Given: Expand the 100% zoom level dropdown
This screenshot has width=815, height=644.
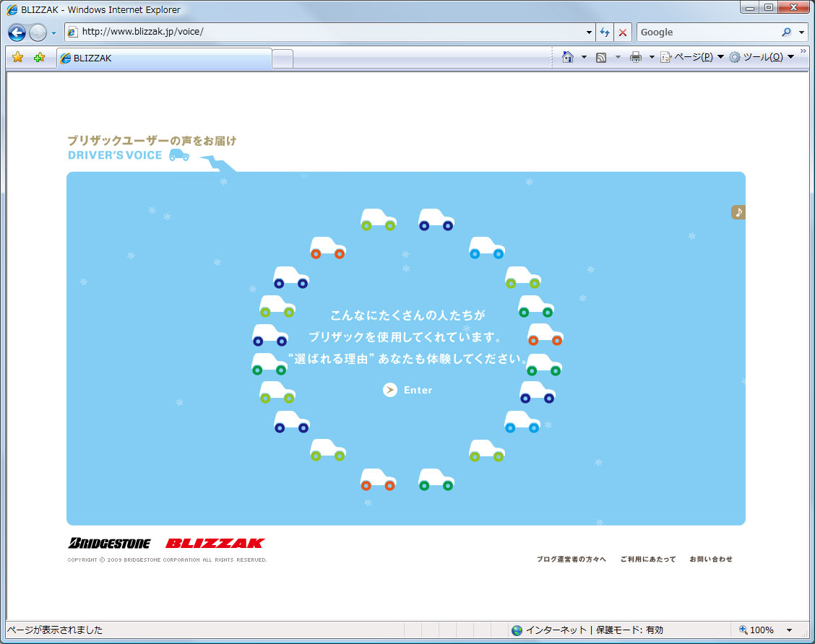Looking at the screenshot, I should (790, 630).
